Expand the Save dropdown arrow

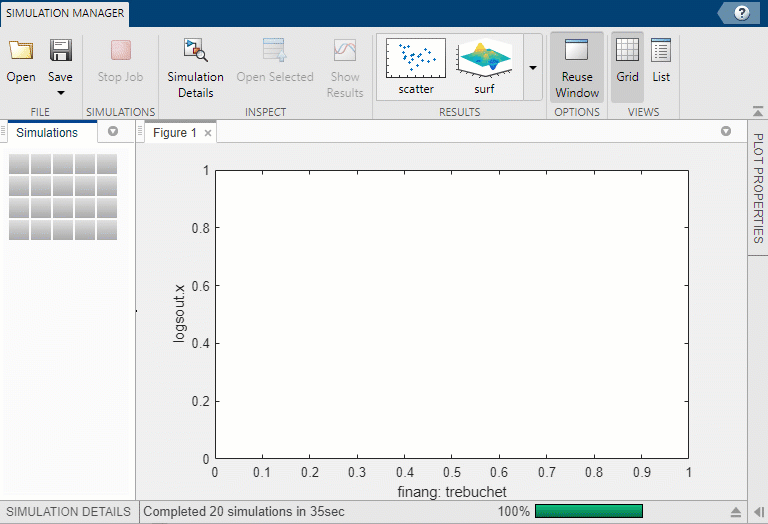60,93
